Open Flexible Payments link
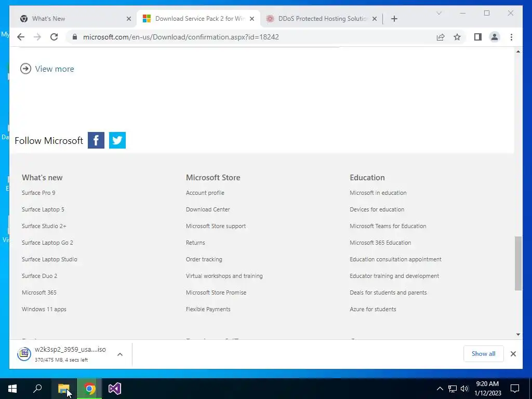Screen dimensions: 532x399 tap(208, 309)
